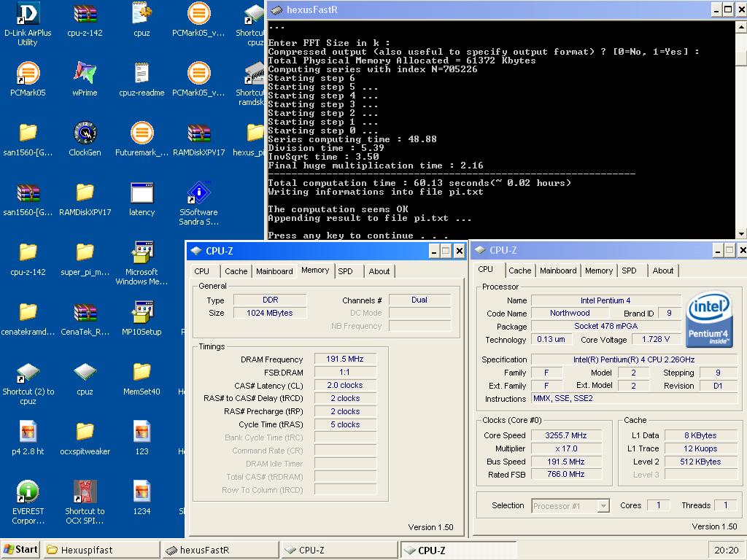747x560 pixels.
Task: Open the Microsoft Windows Media installer icon
Action: (142, 252)
